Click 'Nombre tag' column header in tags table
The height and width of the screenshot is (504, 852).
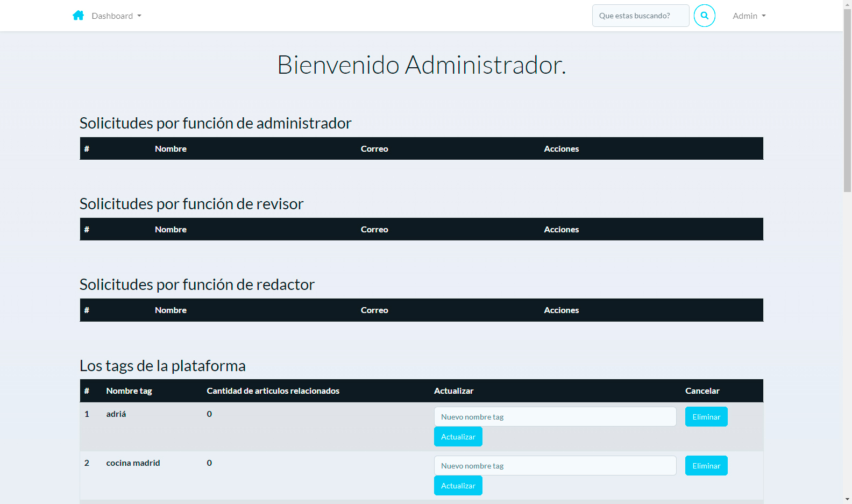click(x=129, y=391)
